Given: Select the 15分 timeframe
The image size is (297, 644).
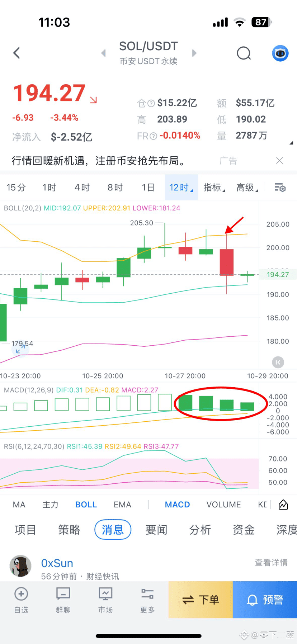Looking at the screenshot, I should click(16, 188).
